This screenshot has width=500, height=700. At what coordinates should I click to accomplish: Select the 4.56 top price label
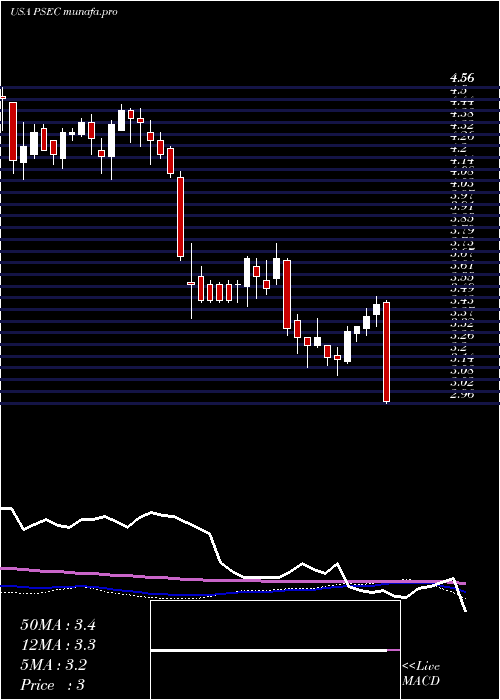(x=462, y=79)
